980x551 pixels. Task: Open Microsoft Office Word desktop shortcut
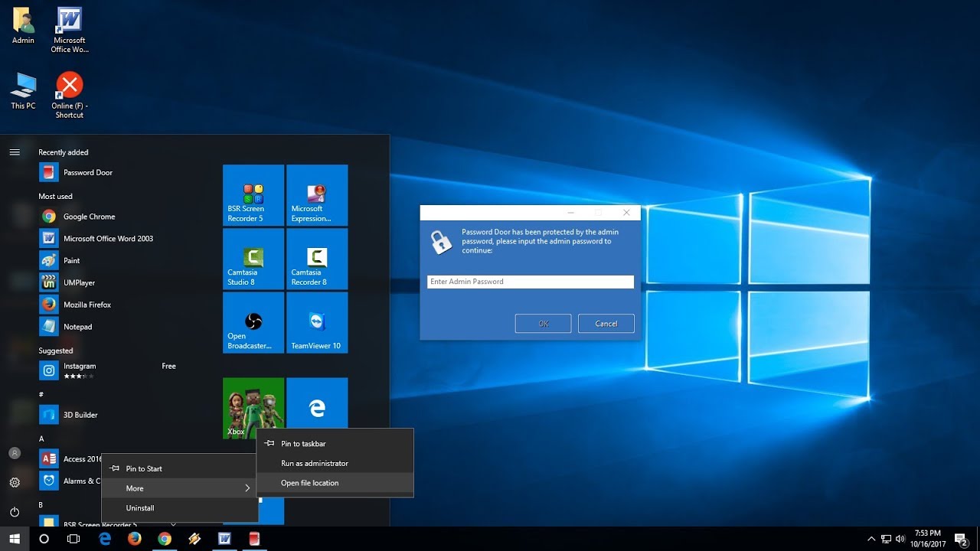70,31
